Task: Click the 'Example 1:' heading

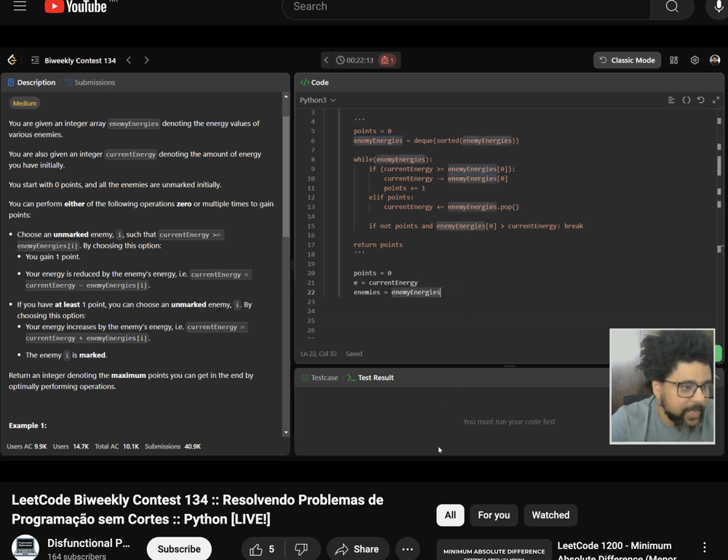Action: 28,426
